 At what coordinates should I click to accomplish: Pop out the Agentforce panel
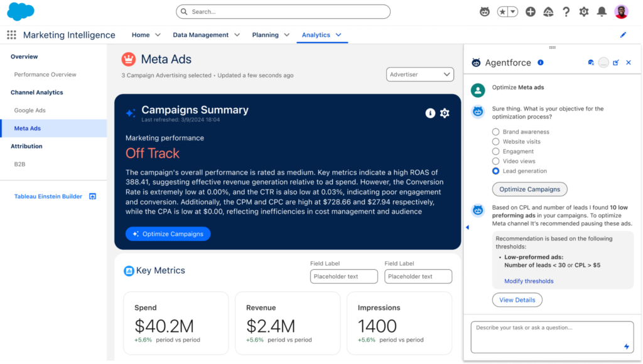[x=616, y=63]
